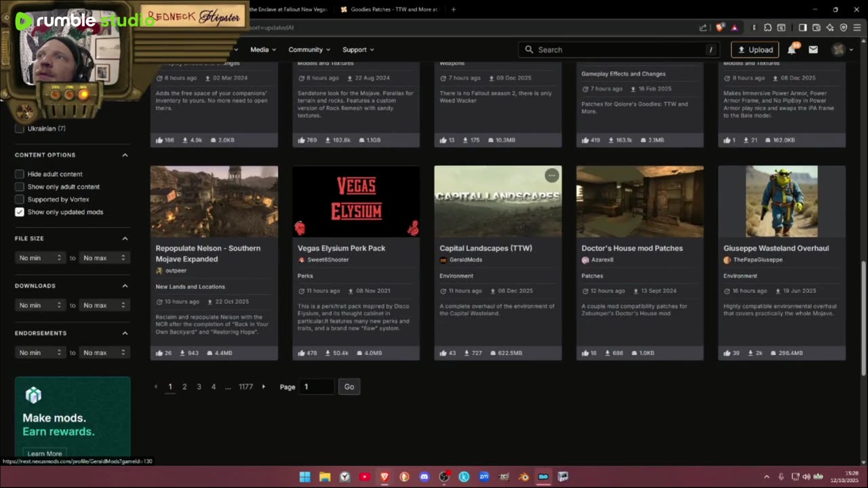Open the Nexus notifications bell
The height and width of the screenshot is (488, 868).
[792, 49]
